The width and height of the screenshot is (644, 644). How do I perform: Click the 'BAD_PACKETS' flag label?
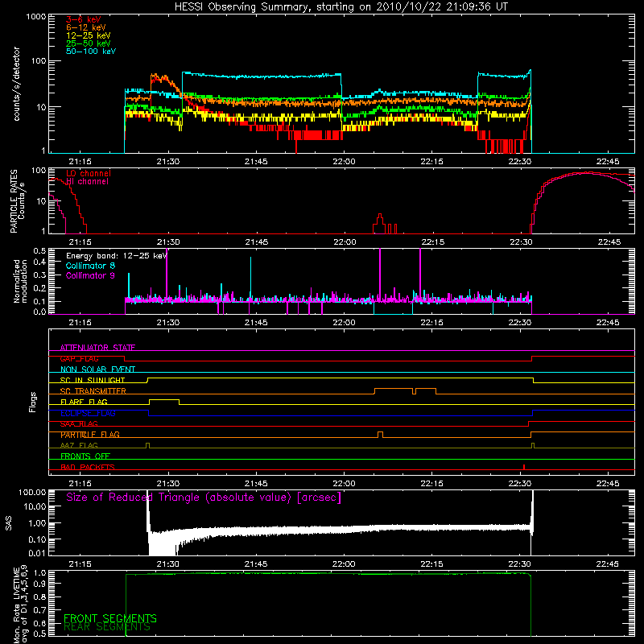point(88,467)
